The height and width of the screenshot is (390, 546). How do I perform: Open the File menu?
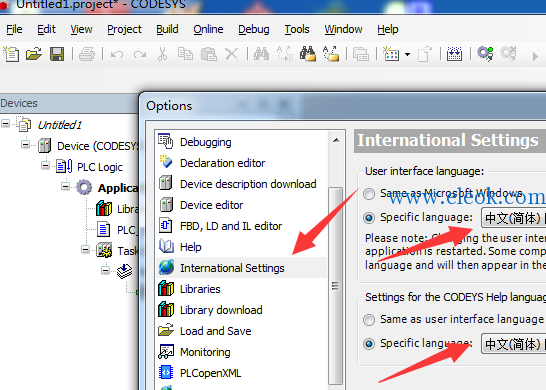14,29
